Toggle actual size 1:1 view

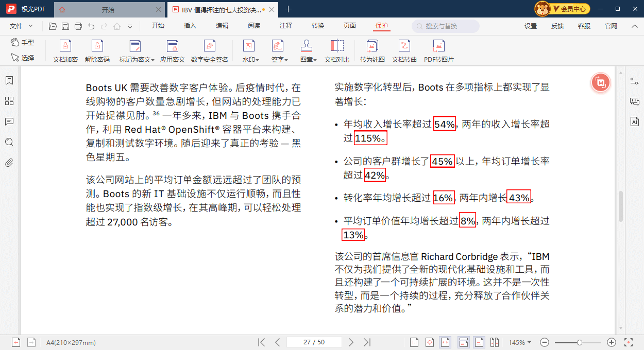pyautogui.click(x=414, y=342)
